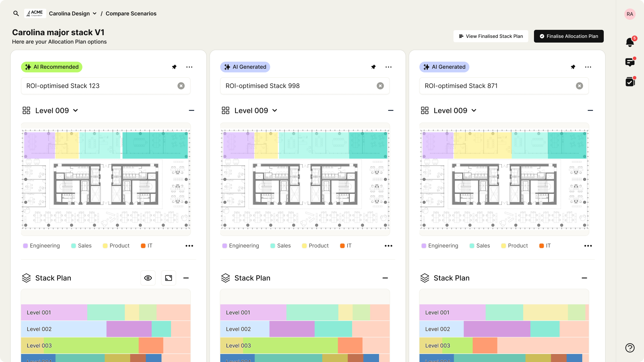
Task: Click AI Generated badge on Stack 998
Action: click(x=245, y=67)
